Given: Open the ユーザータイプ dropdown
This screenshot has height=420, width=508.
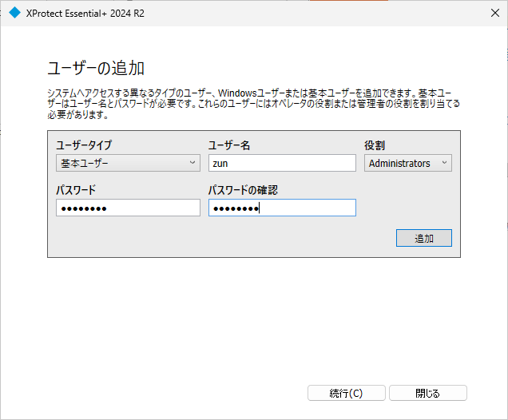Looking at the screenshot, I should tap(128, 163).
